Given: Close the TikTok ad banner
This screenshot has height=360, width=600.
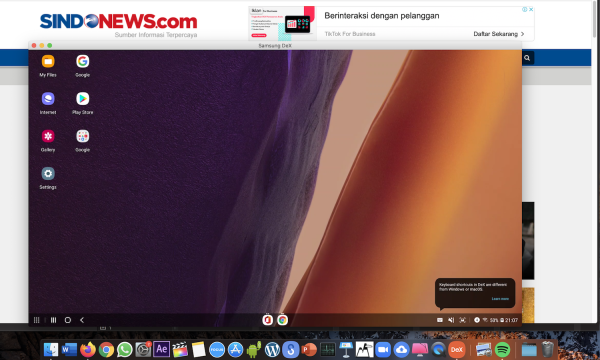Looking at the screenshot, I should (x=531, y=10).
